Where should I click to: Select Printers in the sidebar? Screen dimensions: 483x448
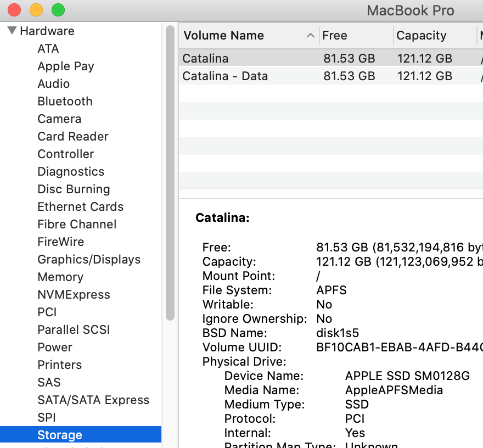tap(60, 365)
